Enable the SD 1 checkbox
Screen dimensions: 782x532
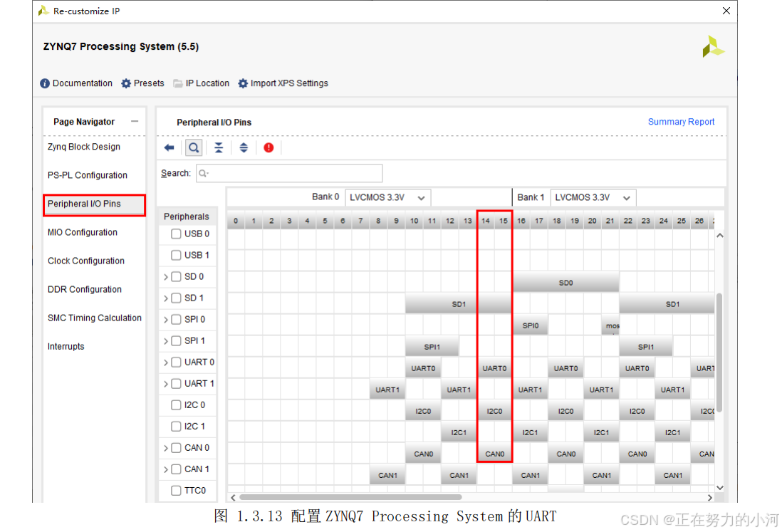click(x=175, y=298)
